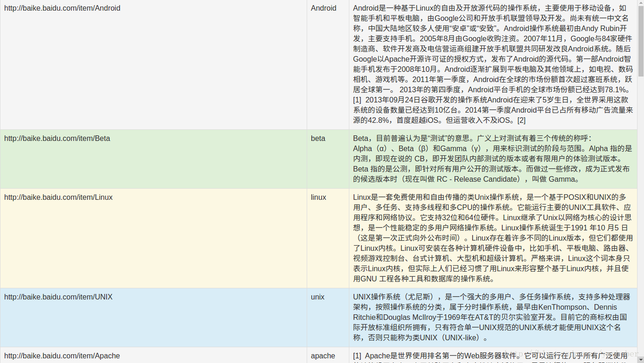Click the Android summary paragraph
This screenshot has width=644, height=363.
pyautogui.click(x=493, y=64)
